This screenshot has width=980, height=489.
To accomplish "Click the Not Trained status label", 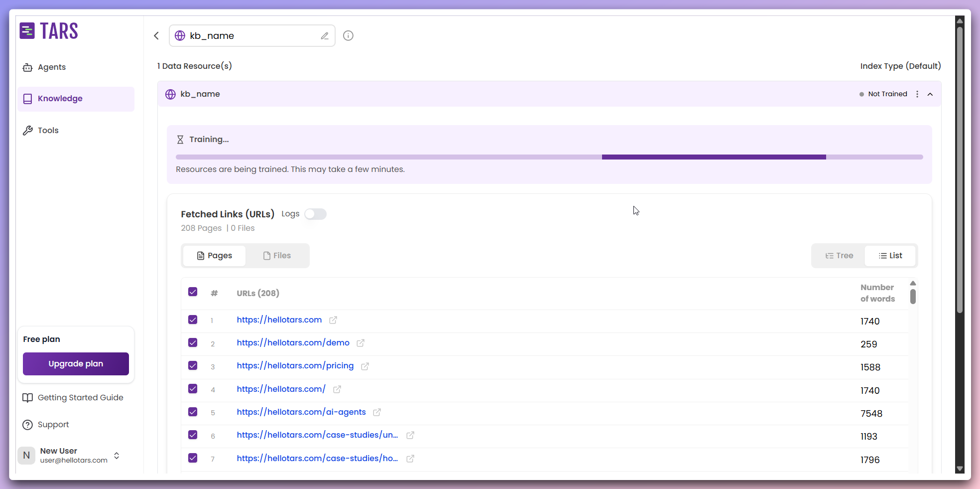I will (887, 94).
